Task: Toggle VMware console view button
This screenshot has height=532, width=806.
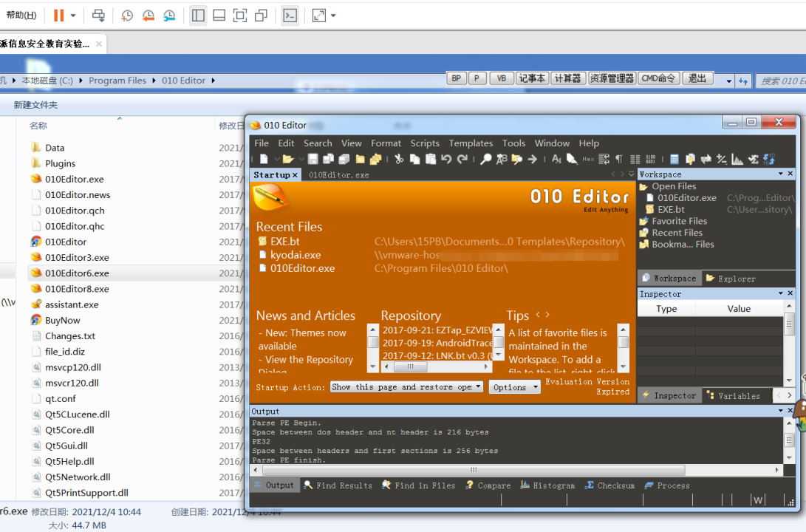Action: 290,16
